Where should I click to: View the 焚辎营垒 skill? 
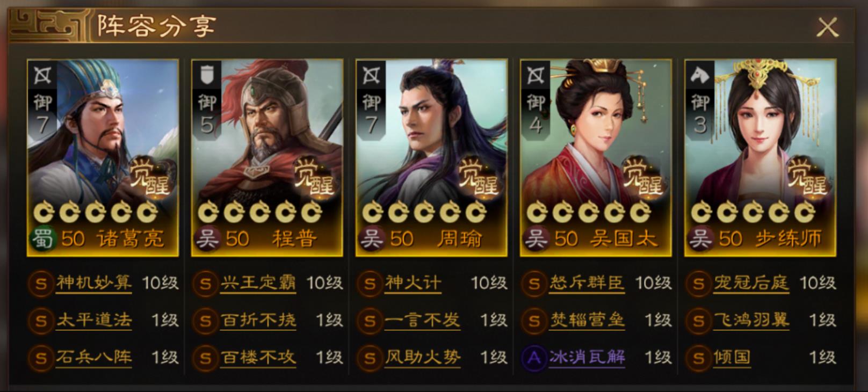587,321
